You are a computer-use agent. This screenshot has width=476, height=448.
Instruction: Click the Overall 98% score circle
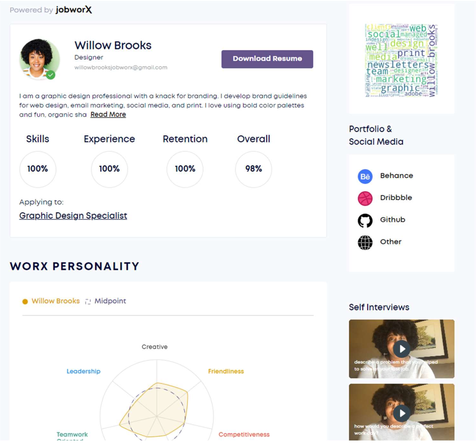pyautogui.click(x=253, y=169)
